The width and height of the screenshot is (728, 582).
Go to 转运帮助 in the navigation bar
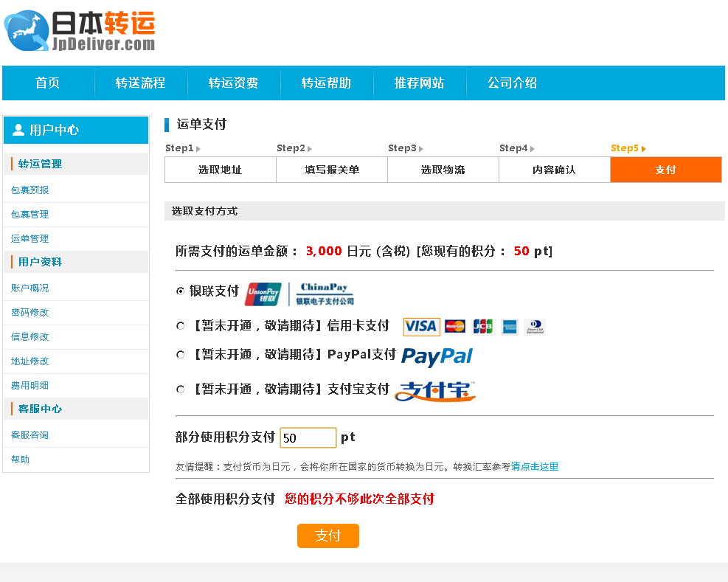pos(326,83)
